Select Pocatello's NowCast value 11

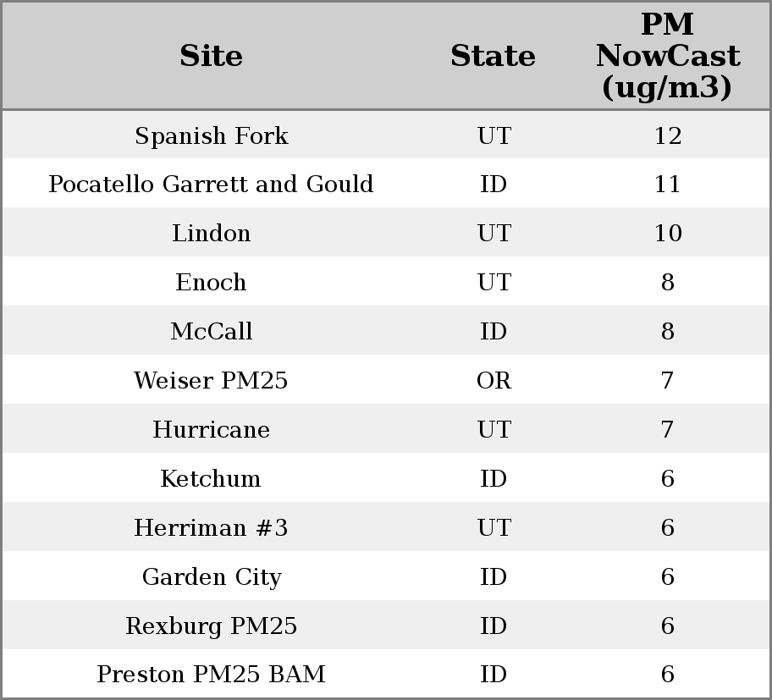[667, 185]
